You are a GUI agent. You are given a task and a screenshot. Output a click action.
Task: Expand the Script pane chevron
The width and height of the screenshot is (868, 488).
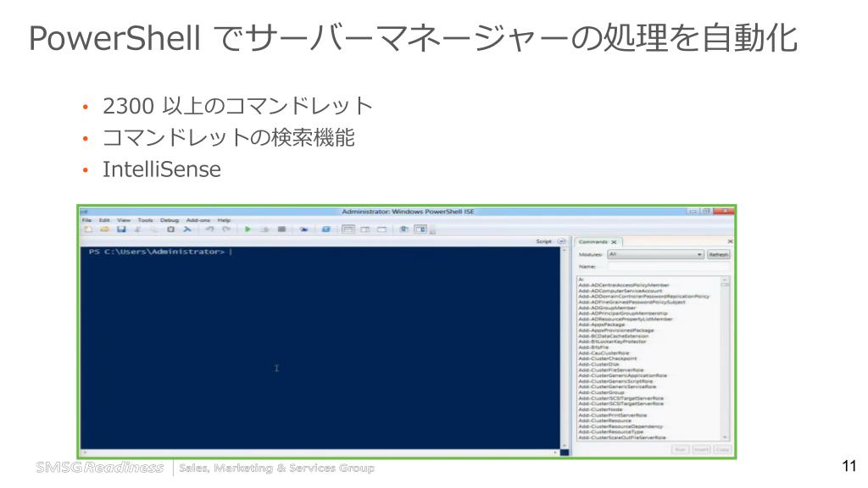coord(561,241)
